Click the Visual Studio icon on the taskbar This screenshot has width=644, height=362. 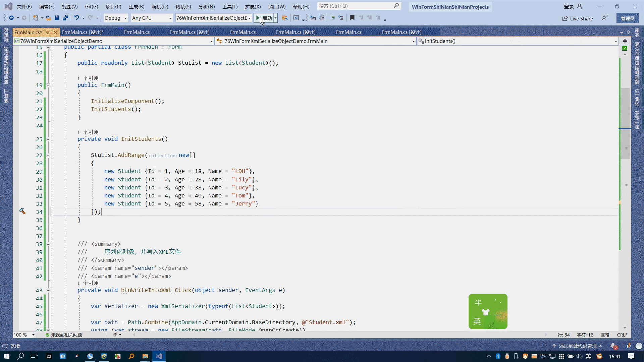click(159, 356)
